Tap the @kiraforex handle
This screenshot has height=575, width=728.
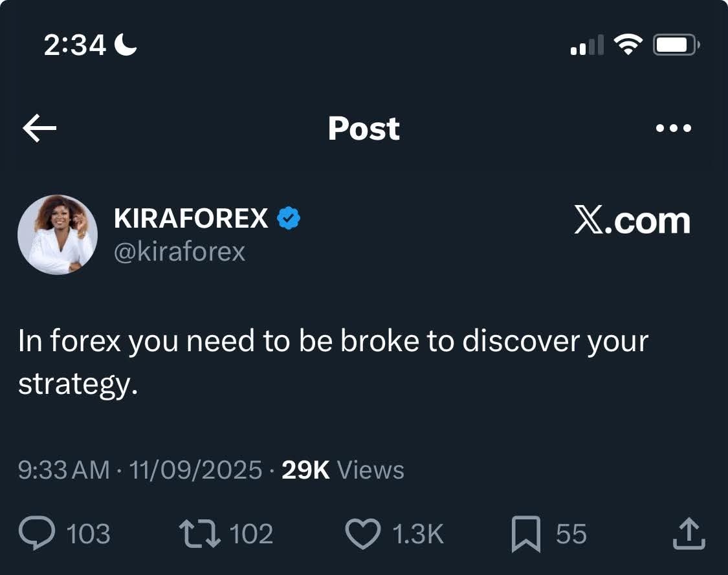(x=179, y=252)
